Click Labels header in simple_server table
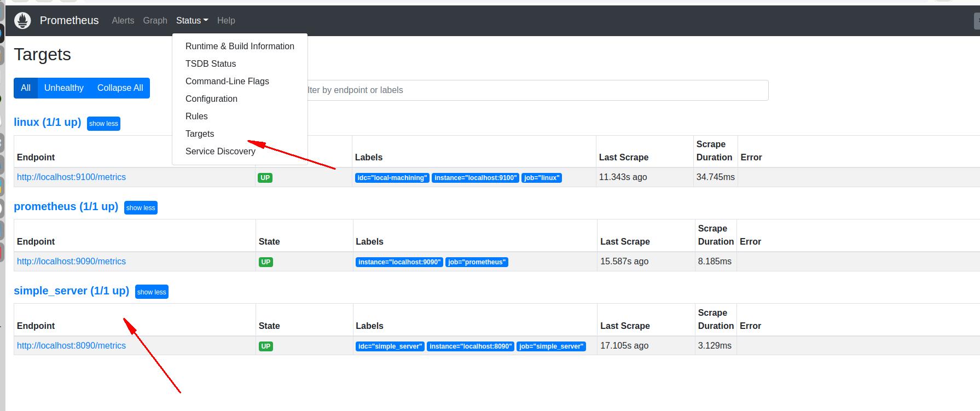 369,326
